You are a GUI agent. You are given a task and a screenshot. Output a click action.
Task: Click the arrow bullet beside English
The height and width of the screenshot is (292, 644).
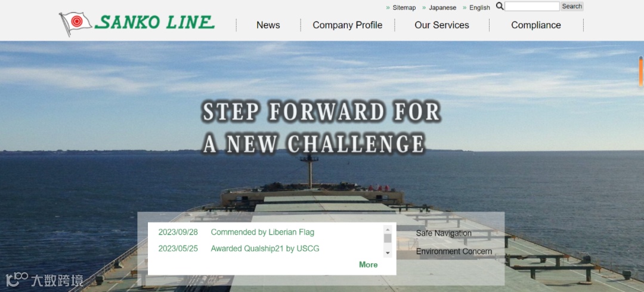tap(465, 7)
